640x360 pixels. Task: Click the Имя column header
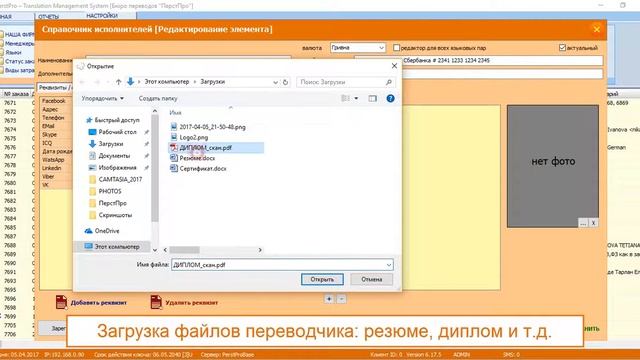pyautogui.click(x=175, y=113)
